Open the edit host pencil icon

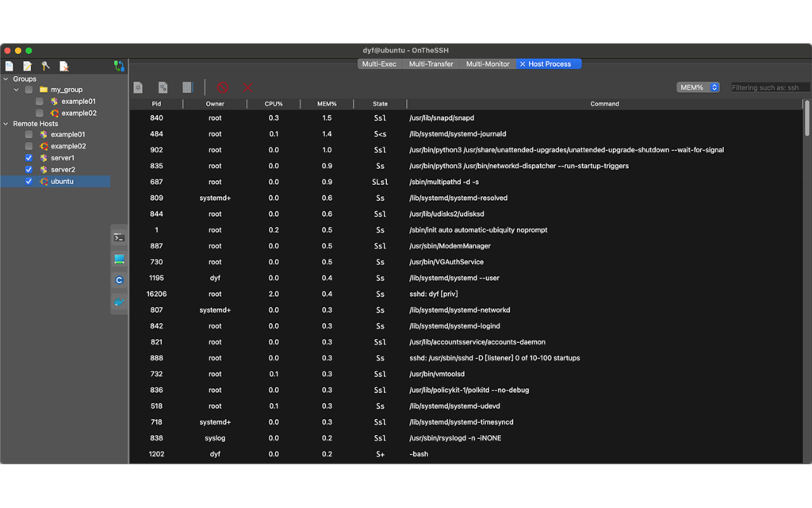(x=26, y=66)
